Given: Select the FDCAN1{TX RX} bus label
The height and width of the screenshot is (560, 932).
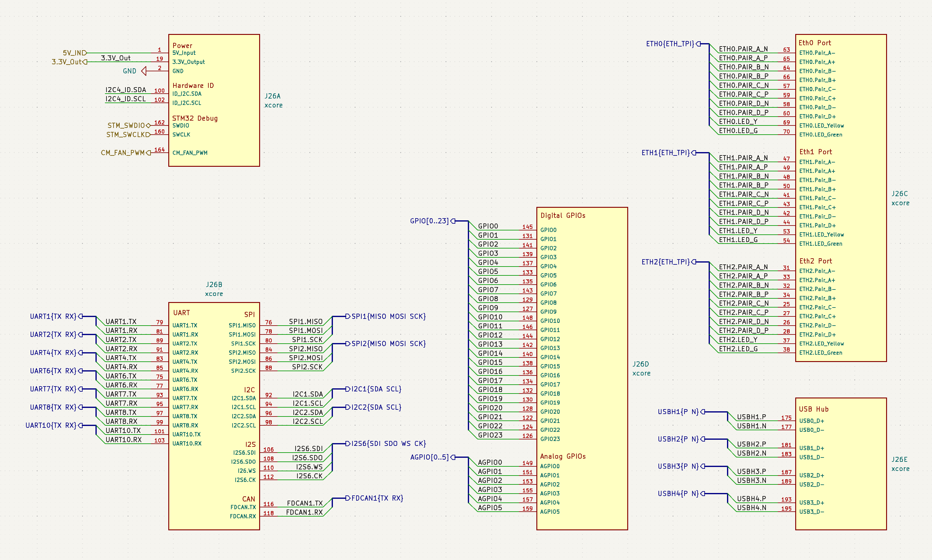Looking at the screenshot, I should point(374,498).
